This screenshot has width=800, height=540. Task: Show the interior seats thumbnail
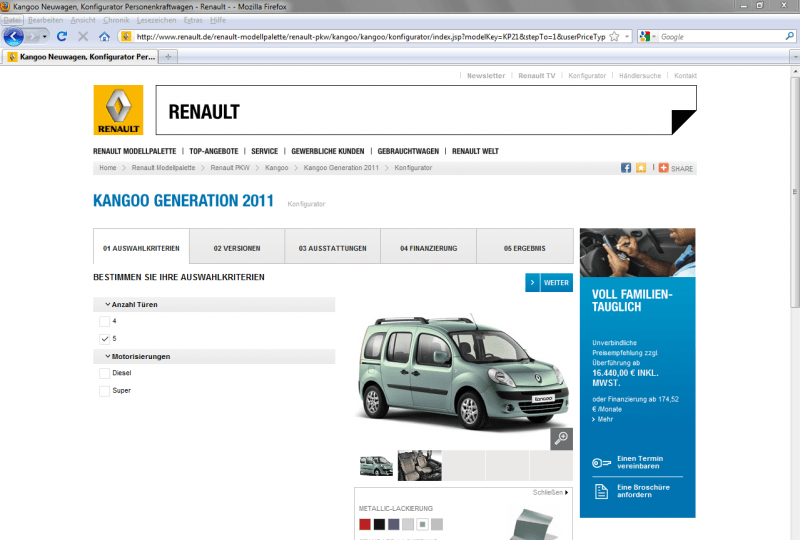click(x=419, y=465)
